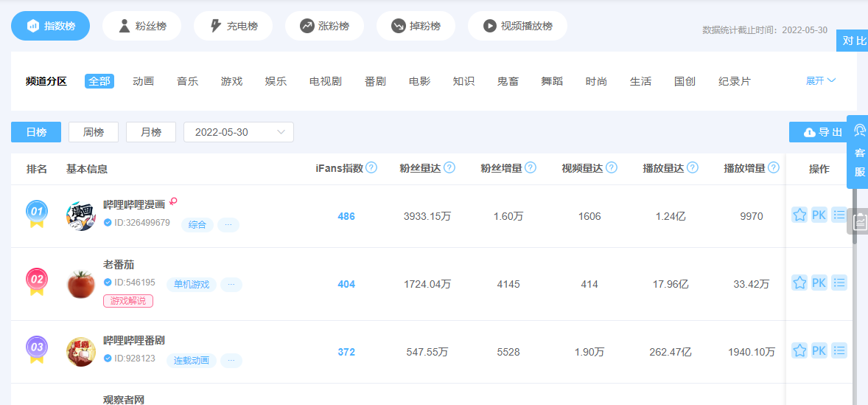The width and height of the screenshot is (868, 405).
Task: Open the list icon for 哔哩哔哩番剧
Action: pyautogui.click(x=839, y=350)
